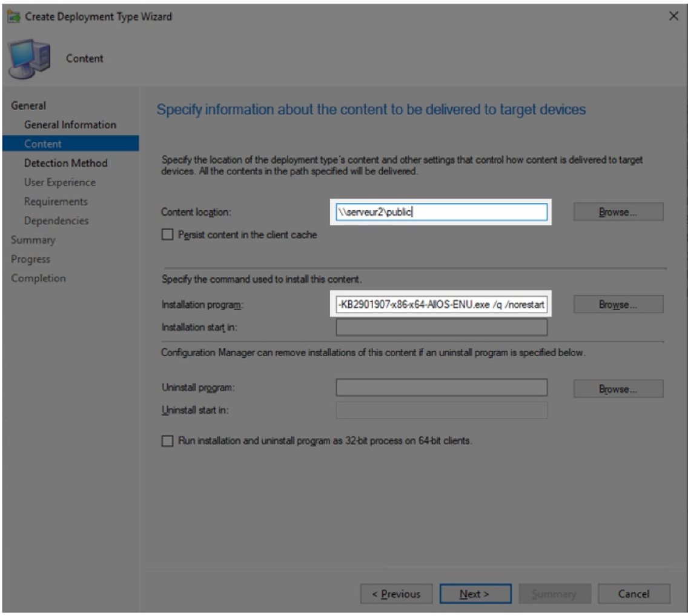Open the User Experience step
Image resolution: width=688 pixels, height=616 pixels.
click(x=59, y=182)
